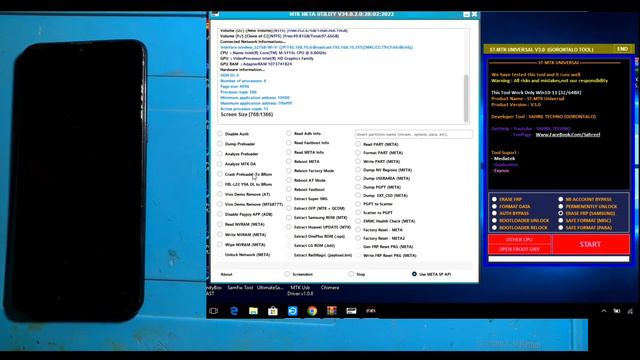Toggle Use META SP API option

tap(431, 274)
